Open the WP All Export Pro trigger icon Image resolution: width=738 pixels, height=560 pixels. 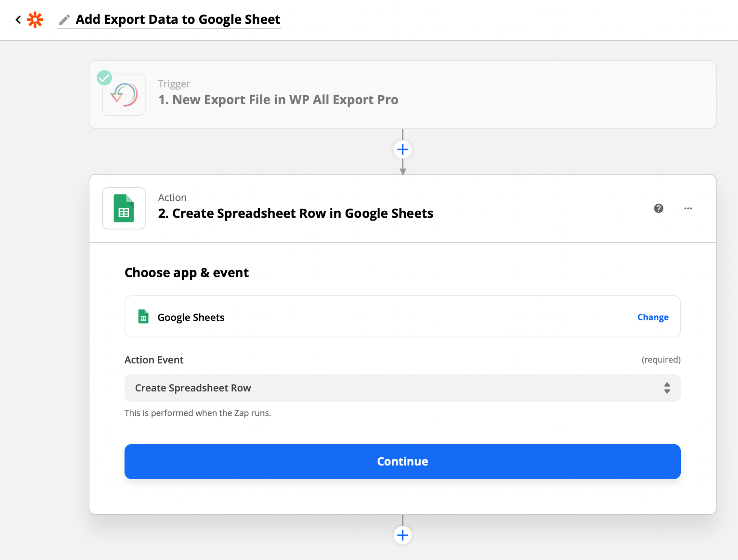click(x=124, y=95)
